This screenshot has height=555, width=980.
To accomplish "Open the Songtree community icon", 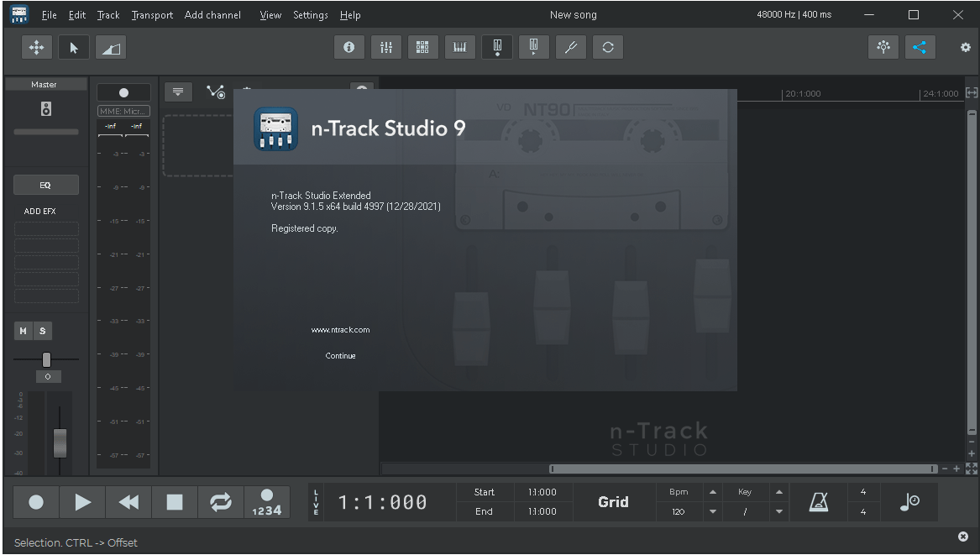I will tap(883, 47).
